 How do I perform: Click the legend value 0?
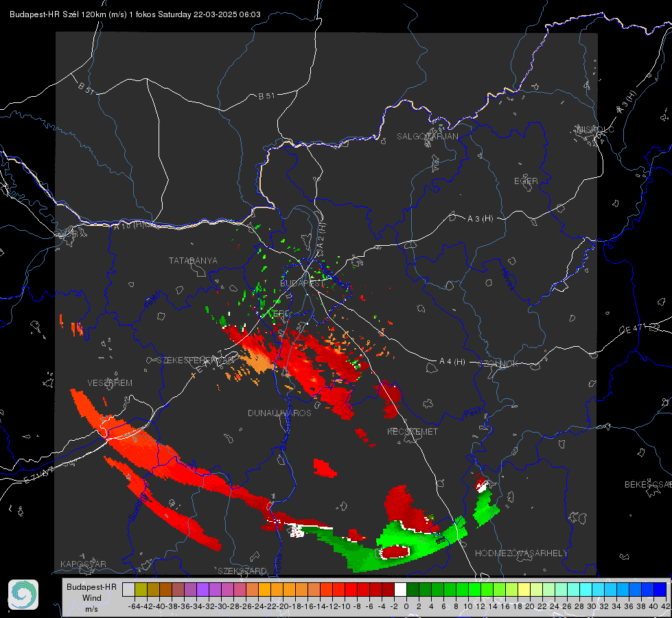pos(406,606)
